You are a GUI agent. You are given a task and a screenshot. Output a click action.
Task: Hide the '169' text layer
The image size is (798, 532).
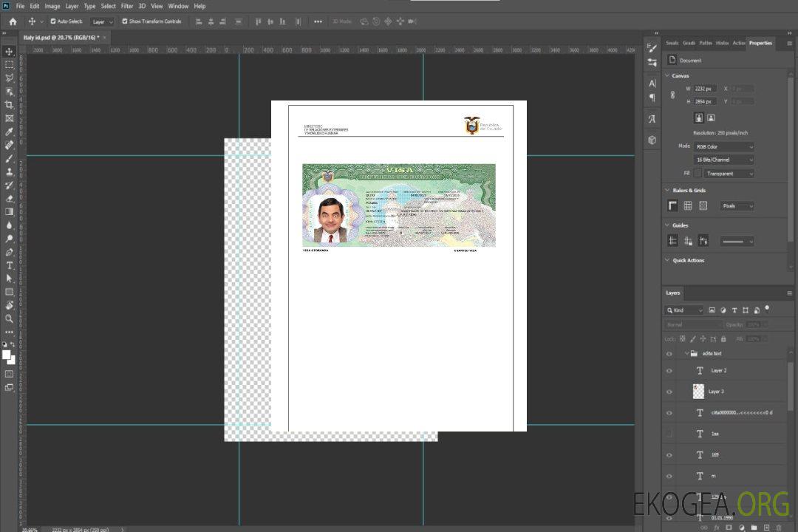[669, 455]
